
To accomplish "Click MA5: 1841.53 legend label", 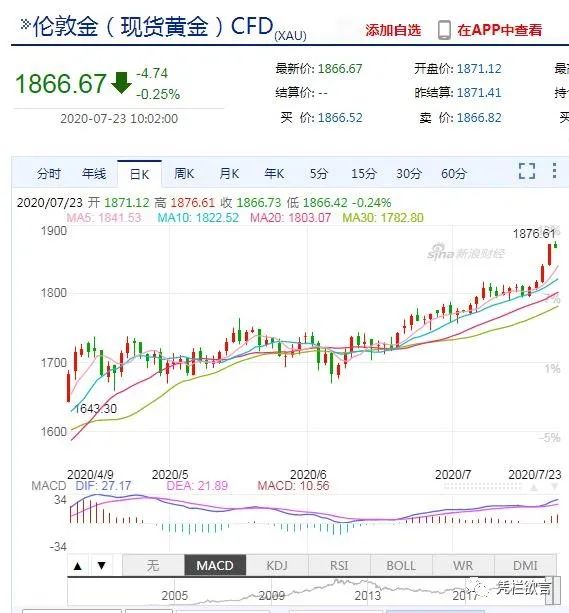I will point(104,217).
